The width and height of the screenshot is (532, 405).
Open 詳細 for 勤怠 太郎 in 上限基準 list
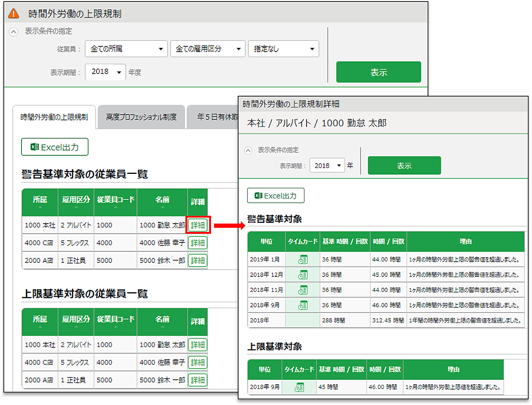tap(198, 345)
